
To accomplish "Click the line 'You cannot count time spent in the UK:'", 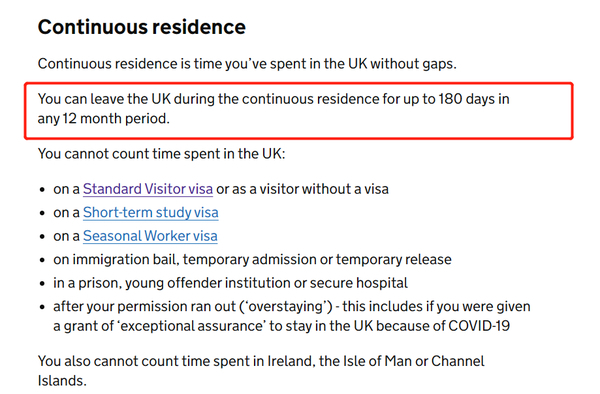I will pyautogui.click(x=161, y=154).
